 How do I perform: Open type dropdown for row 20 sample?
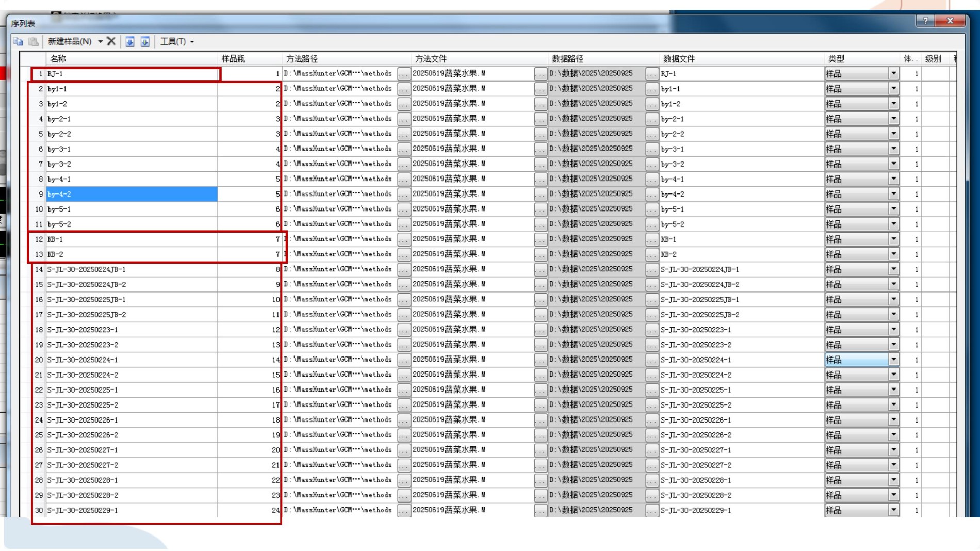(x=893, y=360)
